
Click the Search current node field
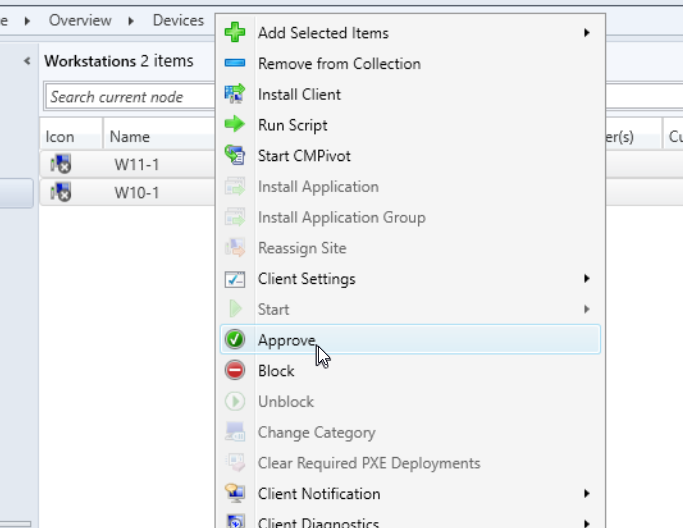pos(130,97)
